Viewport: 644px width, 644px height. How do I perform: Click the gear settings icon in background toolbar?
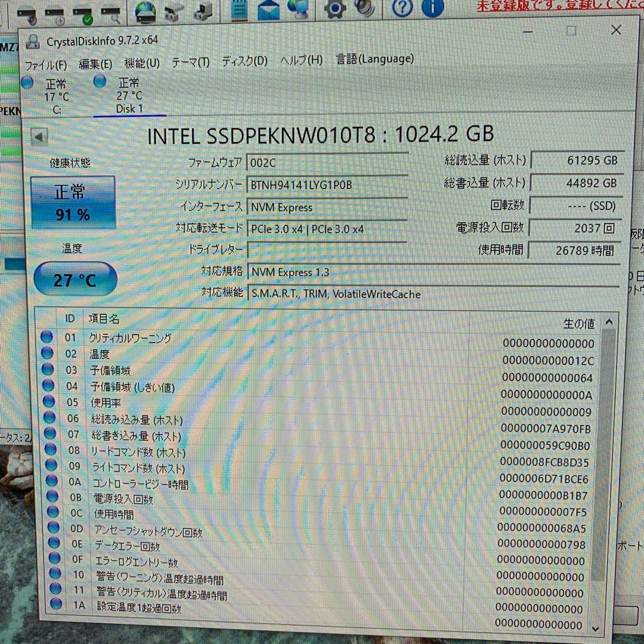coord(335,8)
